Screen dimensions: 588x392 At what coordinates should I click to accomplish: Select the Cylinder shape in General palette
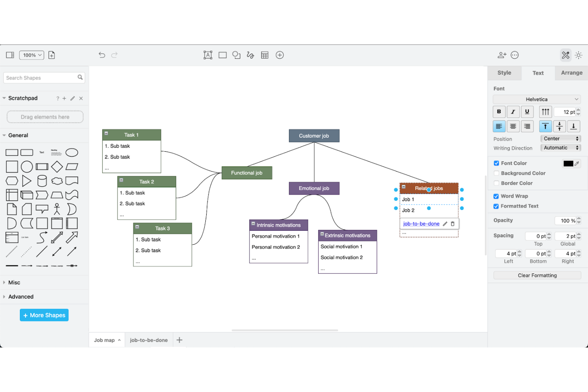click(42, 181)
